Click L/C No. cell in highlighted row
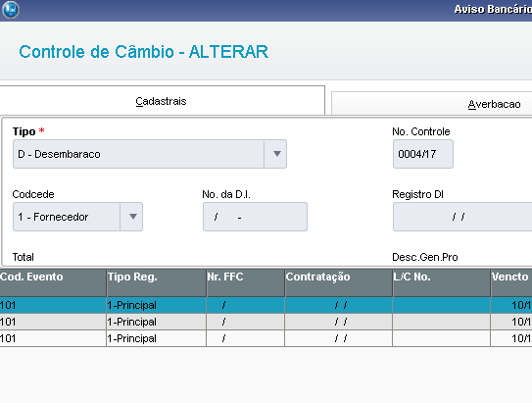The width and height of the screenshot is (532, 403). tap(442, 305)
